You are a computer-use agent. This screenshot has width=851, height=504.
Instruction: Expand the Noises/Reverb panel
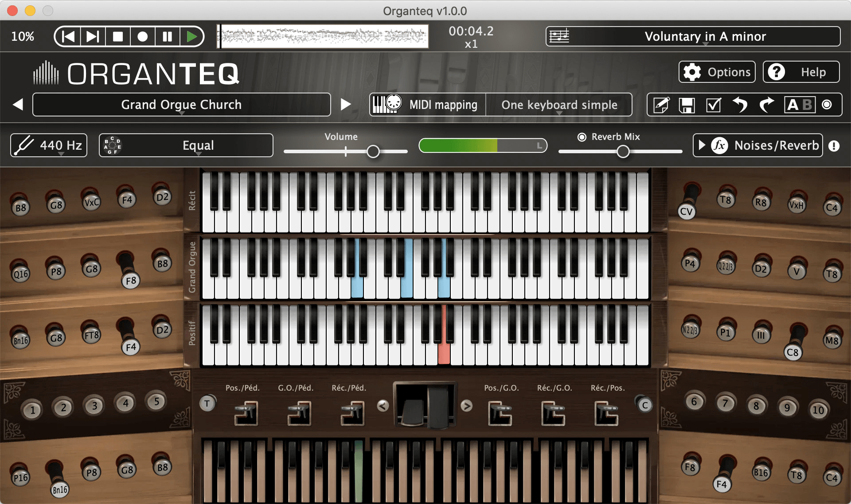758,145
